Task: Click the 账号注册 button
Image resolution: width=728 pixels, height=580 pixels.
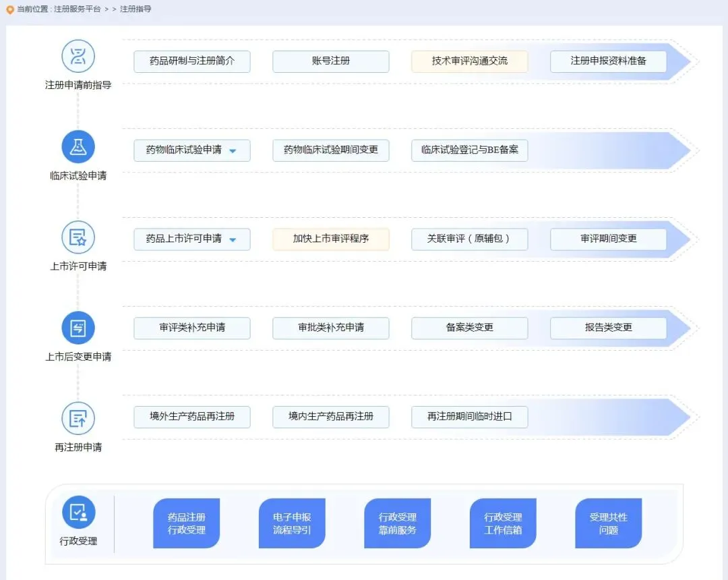Action: point(330,61)
